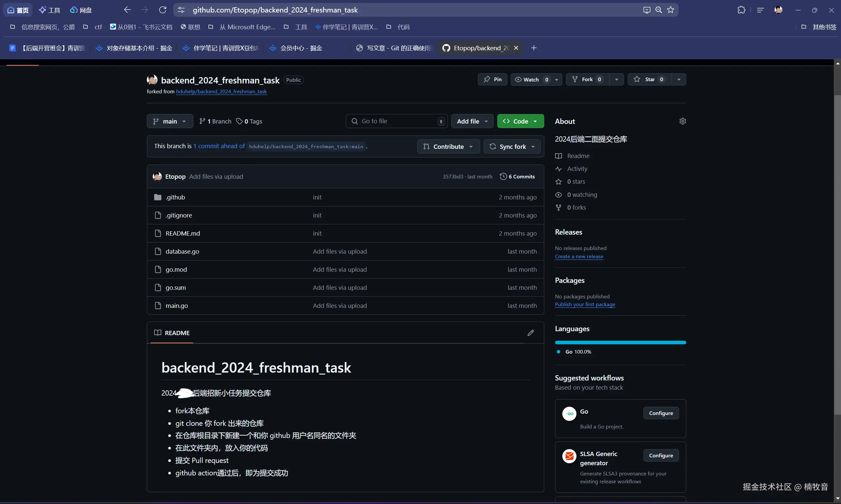841x504 pixels.
Task: Click the Go to file search field
Action: click(x=396, y=121)
